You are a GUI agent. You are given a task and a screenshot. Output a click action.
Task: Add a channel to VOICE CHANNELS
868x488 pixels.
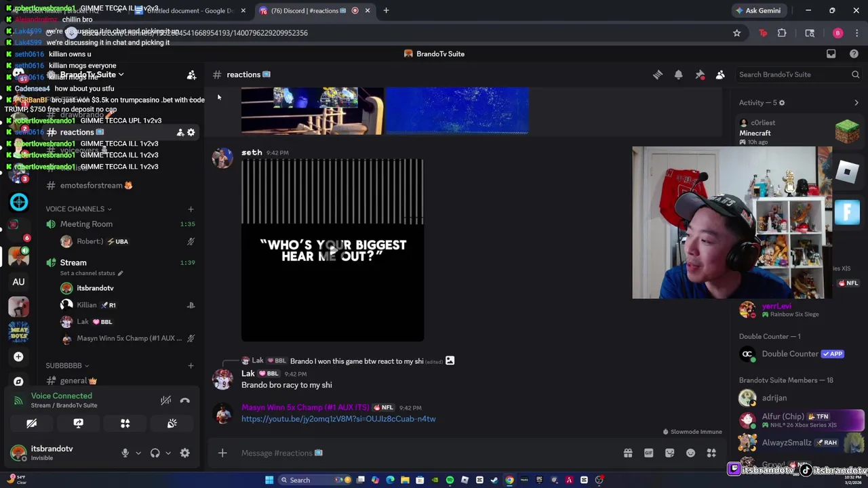(191, 209)
